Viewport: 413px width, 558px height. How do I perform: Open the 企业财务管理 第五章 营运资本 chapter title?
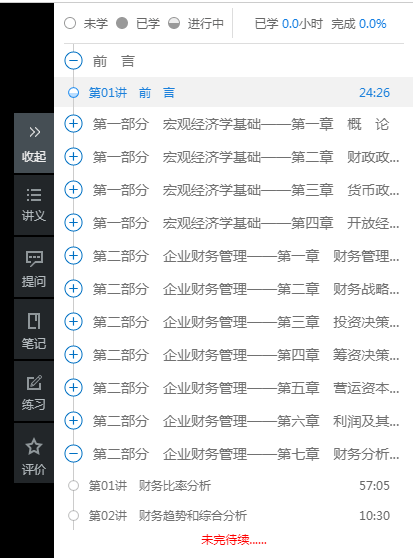(x=246, y=388)
